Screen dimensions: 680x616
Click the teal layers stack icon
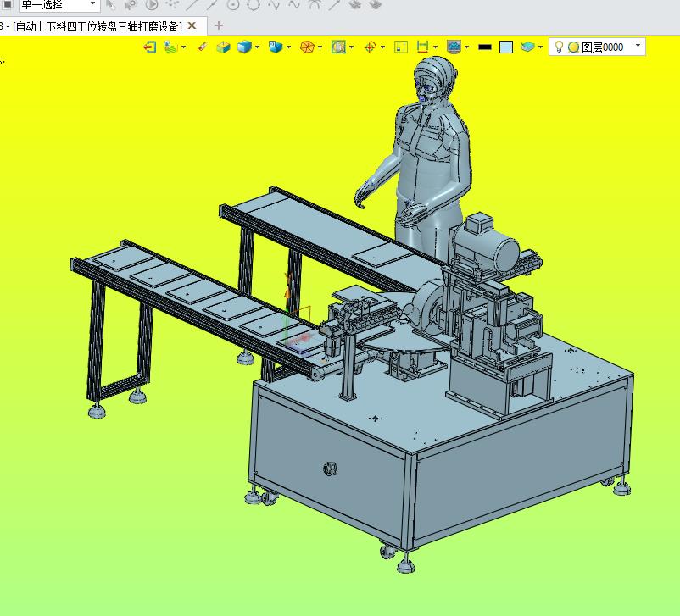coord(527,47)
